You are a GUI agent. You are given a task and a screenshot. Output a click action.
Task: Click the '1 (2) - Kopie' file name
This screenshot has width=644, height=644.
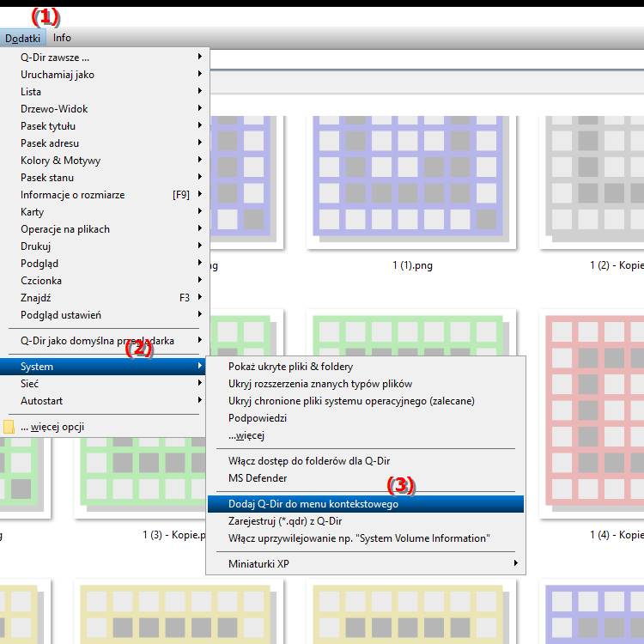coord(617,265)
